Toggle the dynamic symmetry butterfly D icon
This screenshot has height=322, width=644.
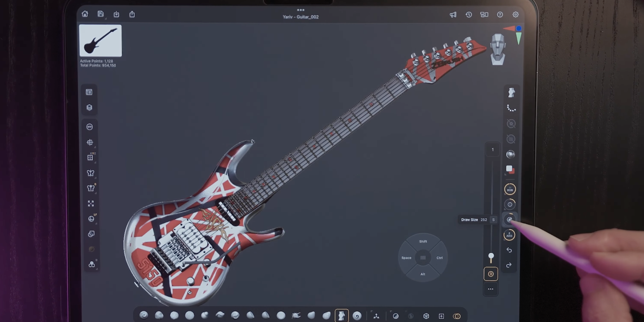click(x=91, y=188)
